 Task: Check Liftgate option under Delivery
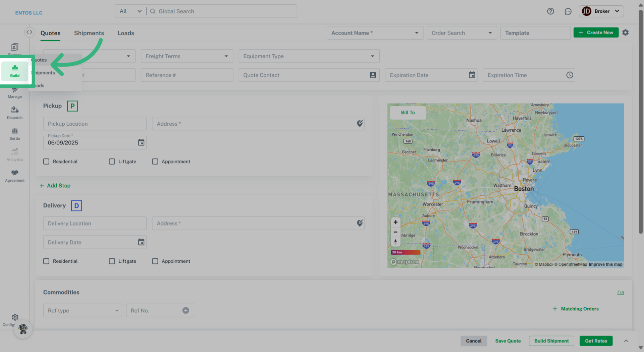[x=112, y=261]
